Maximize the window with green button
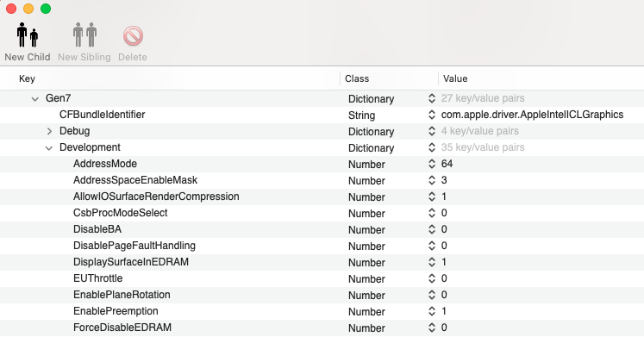Screen dimensions: 644x337 pyautogui.click(x=46, y=9)
